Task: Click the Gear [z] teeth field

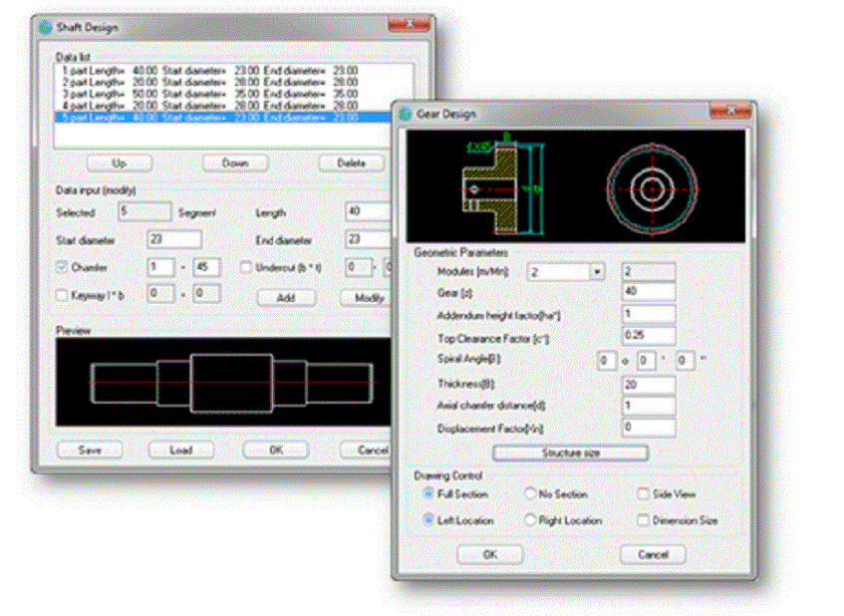Action: pyautogui.click(x=649, y=292)
